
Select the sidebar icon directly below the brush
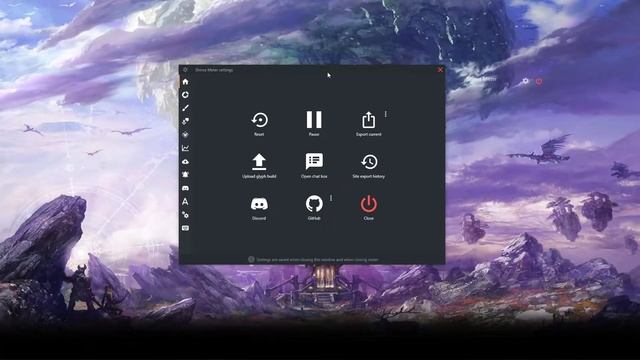tap(185, 121)
